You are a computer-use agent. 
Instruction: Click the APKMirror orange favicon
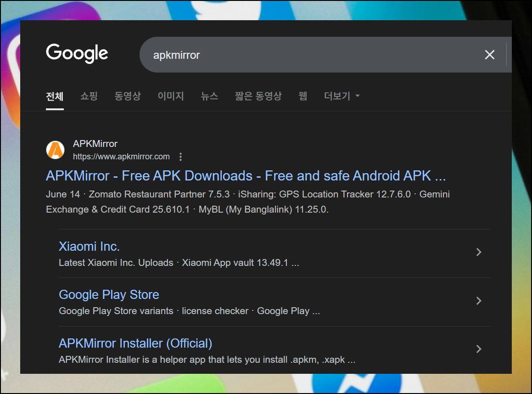coord(55,150)
